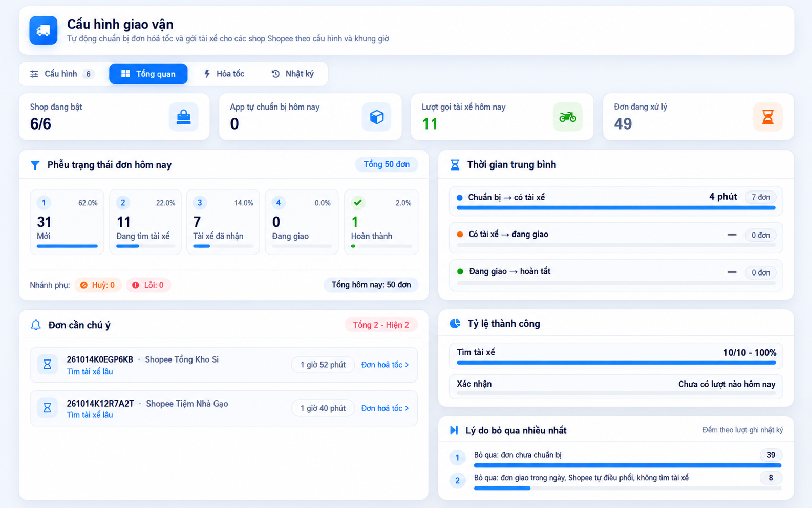Select the Đang tìm tài xế status card

click(145, 222)
